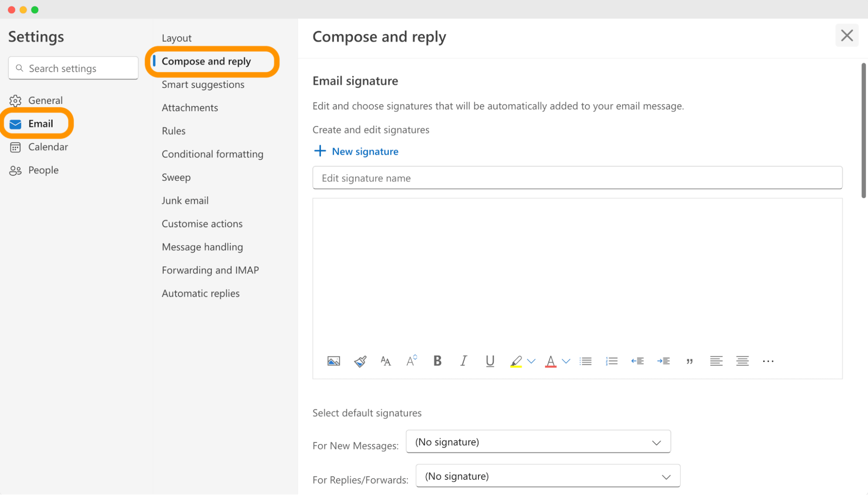
Task: Open Calendar settings category
Action: click(39, 147)
